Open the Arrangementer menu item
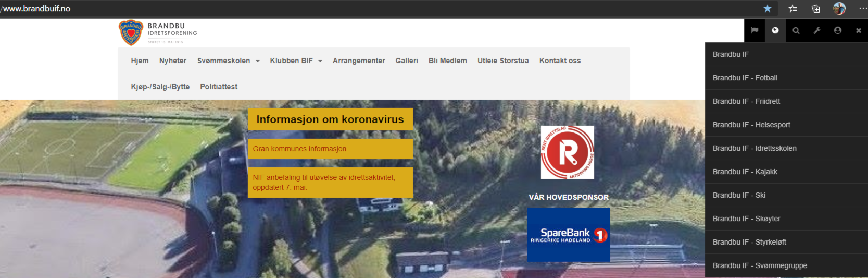 click(x=359, y=61)
